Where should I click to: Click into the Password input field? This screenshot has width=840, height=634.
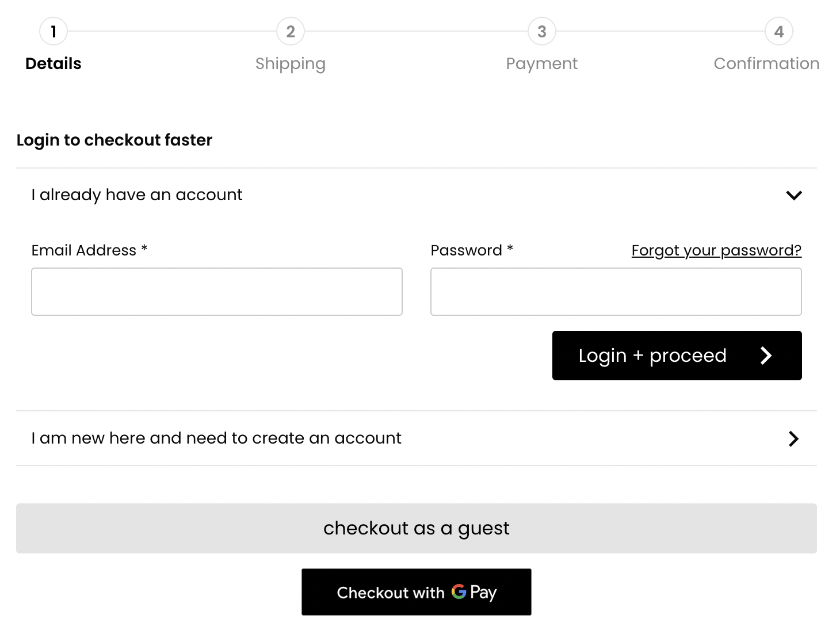click(616, 292)
